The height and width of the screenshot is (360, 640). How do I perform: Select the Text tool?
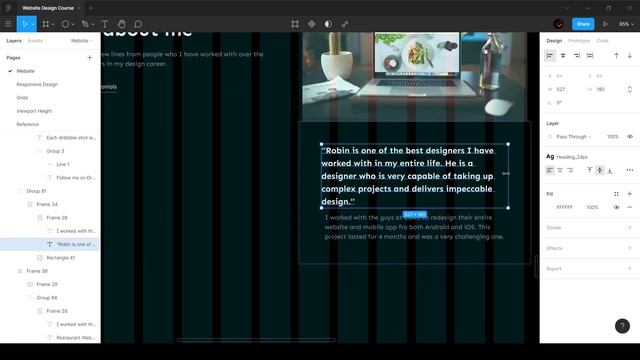coord(104,24)
